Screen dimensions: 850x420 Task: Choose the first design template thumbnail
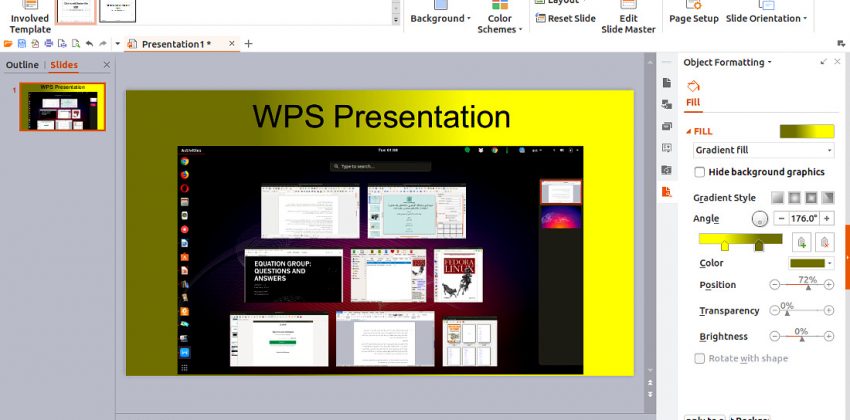point(76,11)
